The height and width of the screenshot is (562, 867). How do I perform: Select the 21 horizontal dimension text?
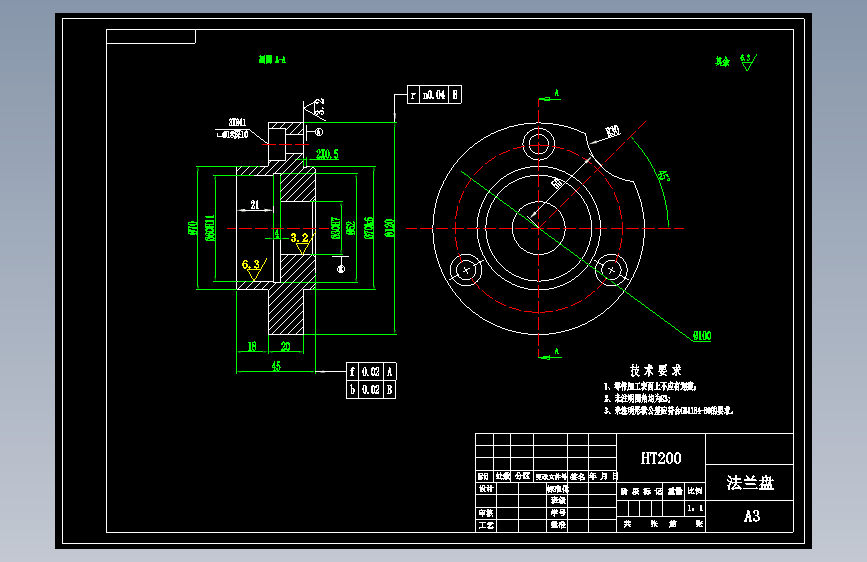[x=254, y=205]
